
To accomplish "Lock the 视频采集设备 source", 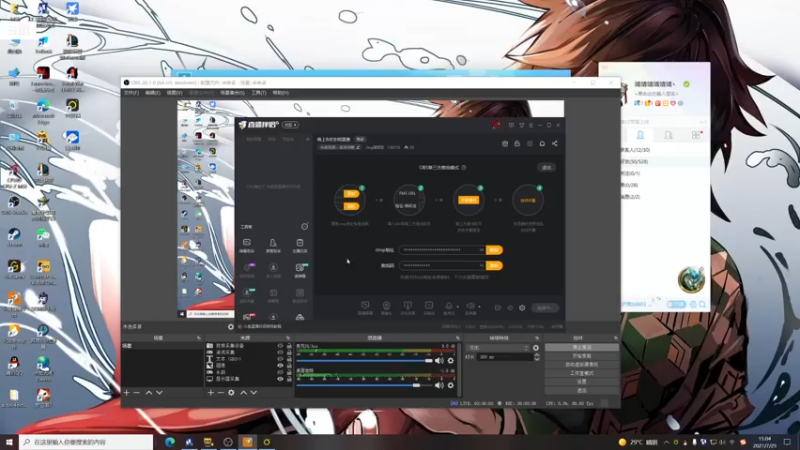I will 289,346.
